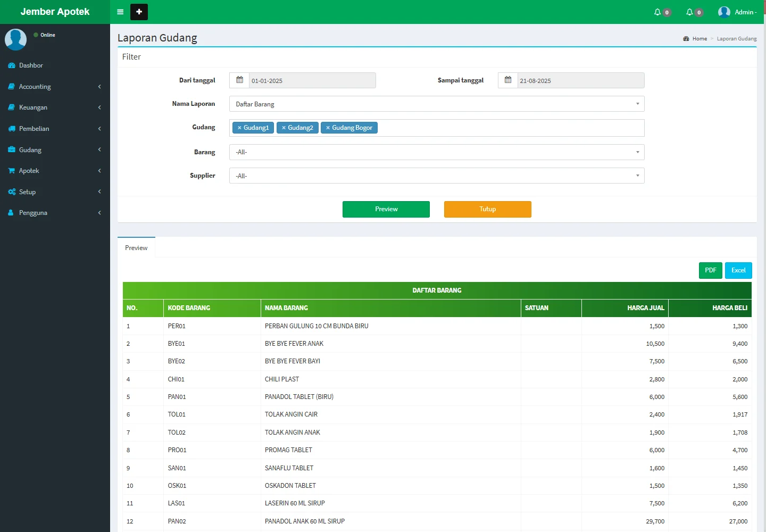Remove the Gudang2 tag
This screenshot has height=532, width=766.
(284, 128)
